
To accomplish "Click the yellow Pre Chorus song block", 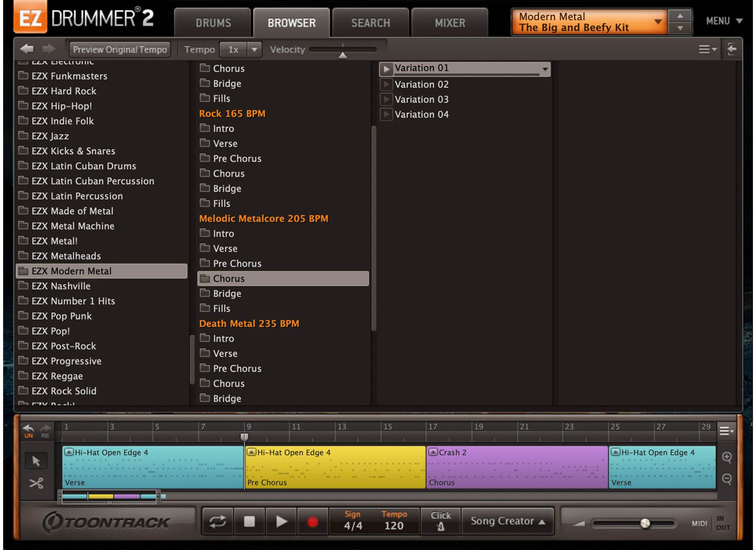I will [x=335, y=467].
